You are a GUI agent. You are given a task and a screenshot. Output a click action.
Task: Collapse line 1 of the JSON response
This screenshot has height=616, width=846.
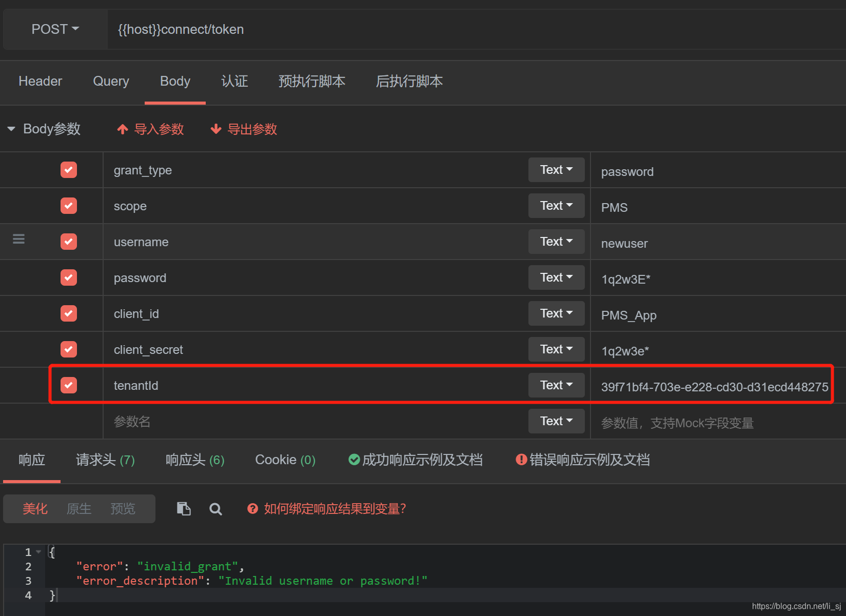[37, 551]
